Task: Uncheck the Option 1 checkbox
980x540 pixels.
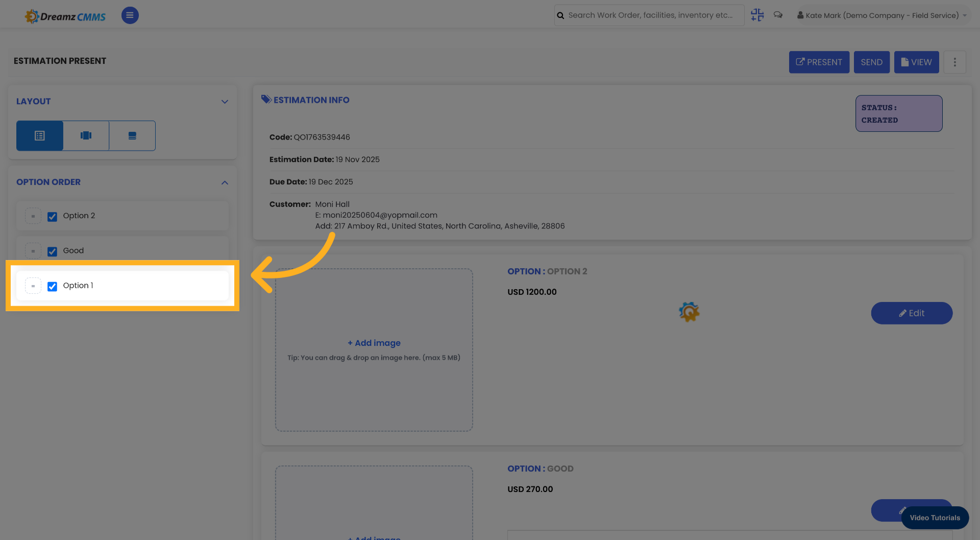Action: point(52,286)
